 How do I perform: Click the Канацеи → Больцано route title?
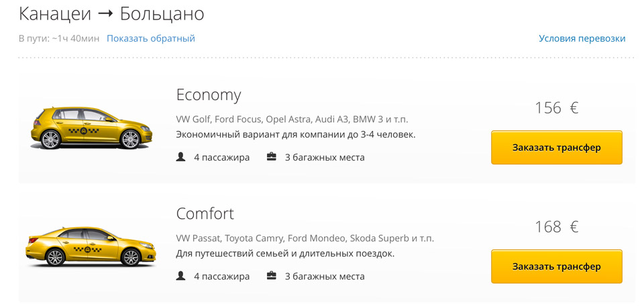point(111,13)
